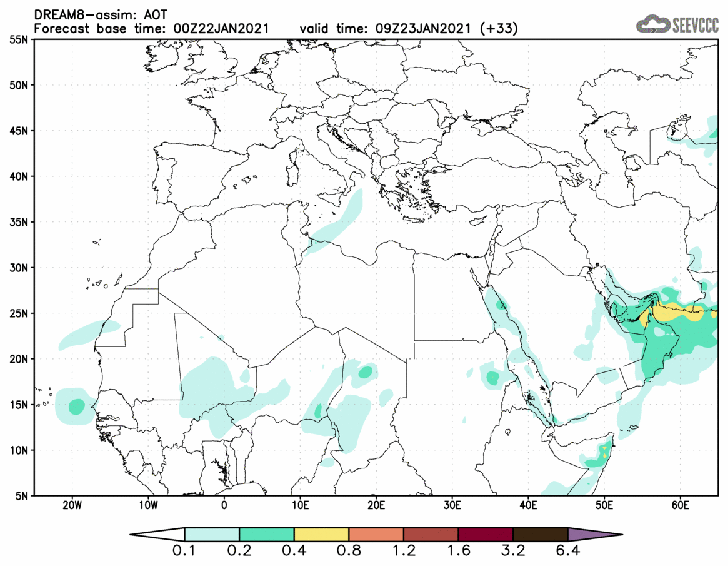Click the green dust blob west of Senegal coast
This screenshot has height=566, width=728.
[x=77, y=407]
